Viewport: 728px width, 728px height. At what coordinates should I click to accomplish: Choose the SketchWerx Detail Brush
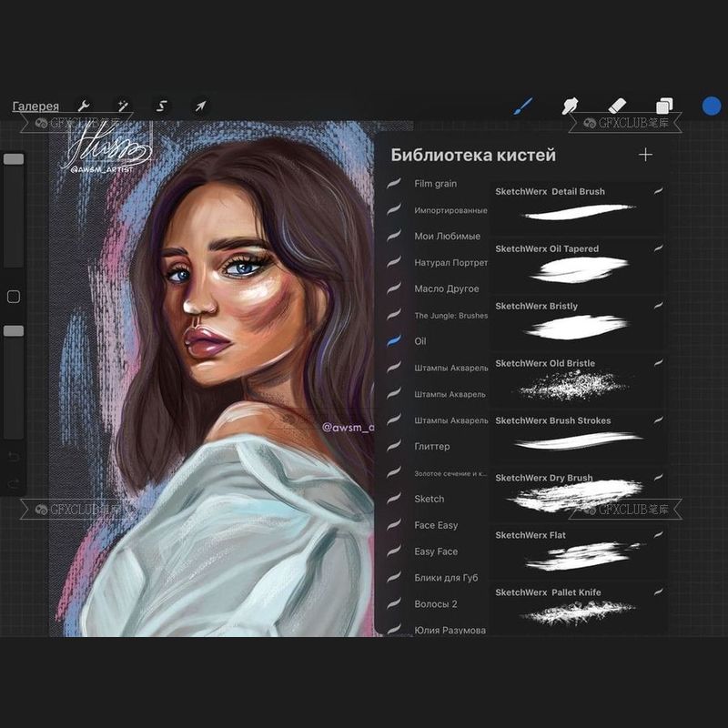(x=578, y=207)
